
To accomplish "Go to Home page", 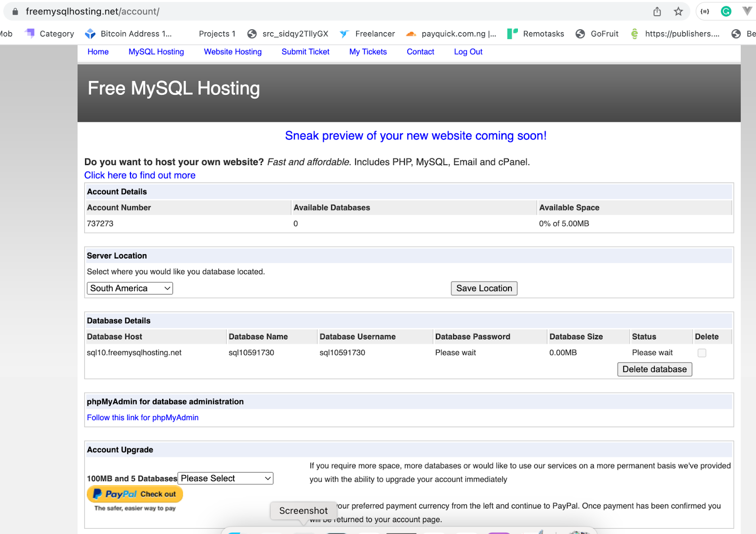I will pyautogui.click(x=98, y=52).
